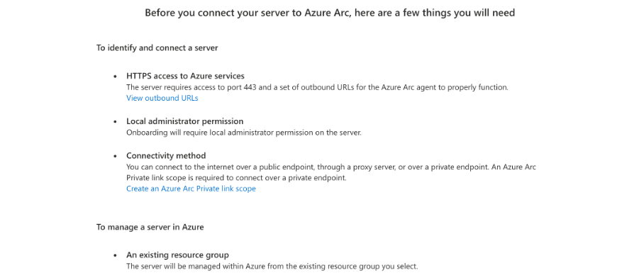Image resolution: width=644 pixels, height=278 pixels.
Task: Click the 'Before you connect your server' page title
Action: 330,13
